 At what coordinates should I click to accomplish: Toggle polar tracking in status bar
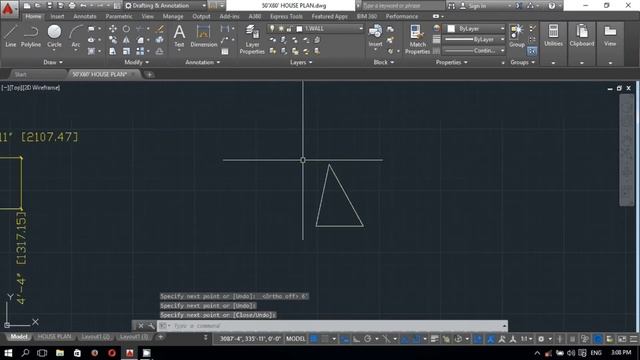(367, 339)
